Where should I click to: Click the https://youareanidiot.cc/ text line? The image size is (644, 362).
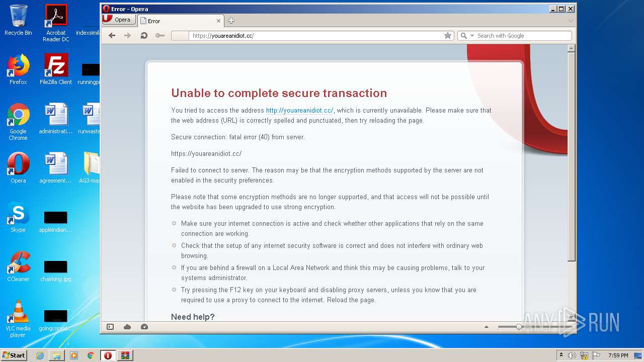tap(206, 154)
